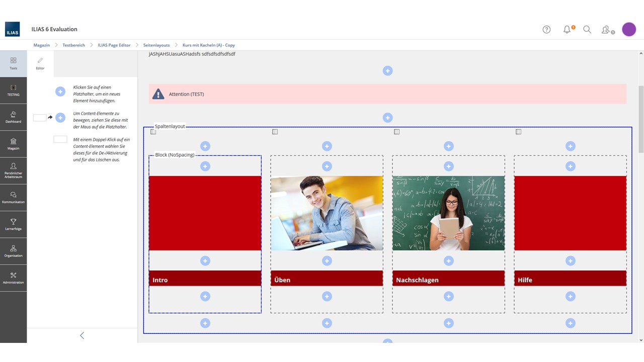Screen dimensions: 644x362
Task: Open the Help question mark icon
Action: point(546,30)
